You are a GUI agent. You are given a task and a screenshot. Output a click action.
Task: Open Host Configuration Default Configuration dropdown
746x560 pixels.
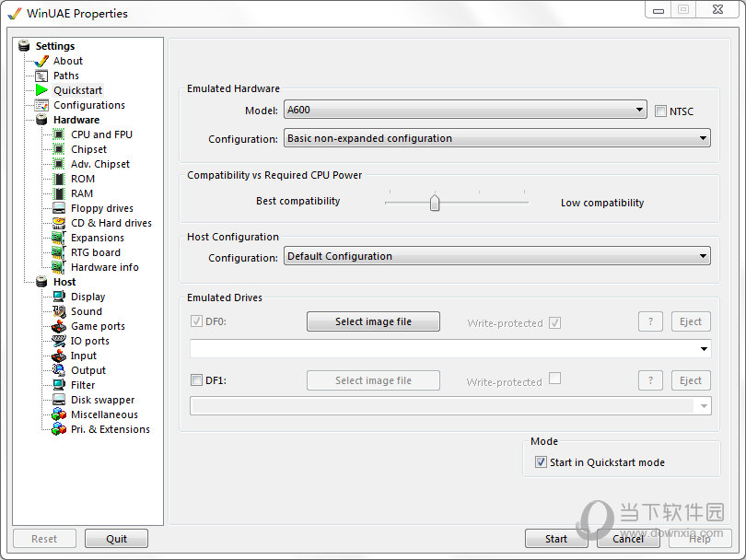pyautogui.click(x=497, y=256)
